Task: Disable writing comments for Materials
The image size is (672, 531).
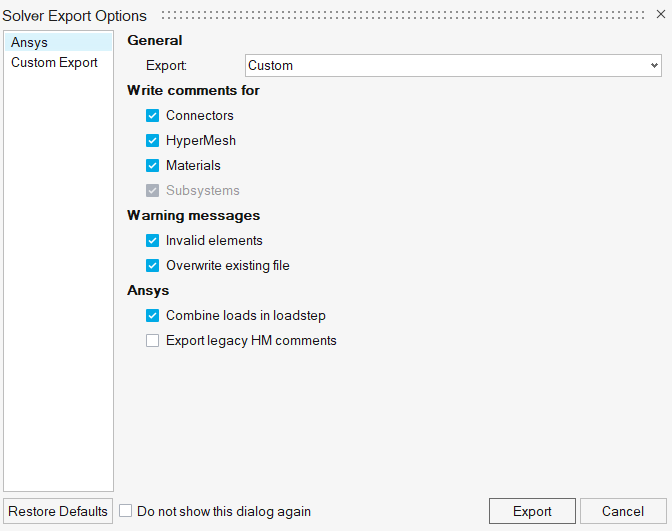Action: click(153, 166)
